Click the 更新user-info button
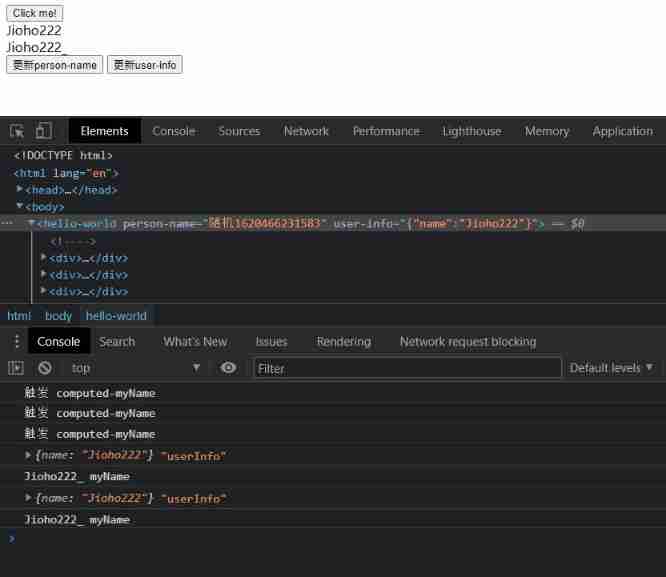Screen dimensions: 666x577 pos(145,65)
